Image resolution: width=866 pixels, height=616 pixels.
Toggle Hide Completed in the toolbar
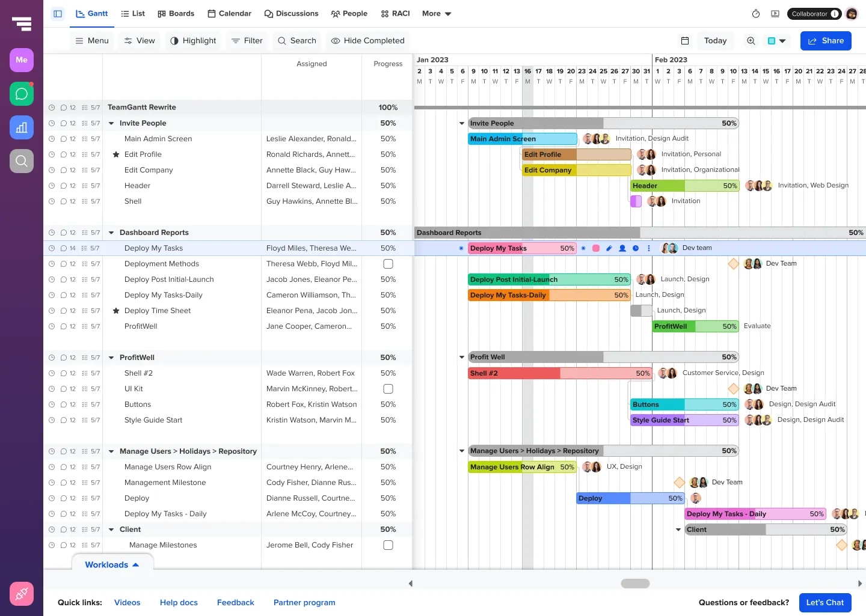point(367,40)
